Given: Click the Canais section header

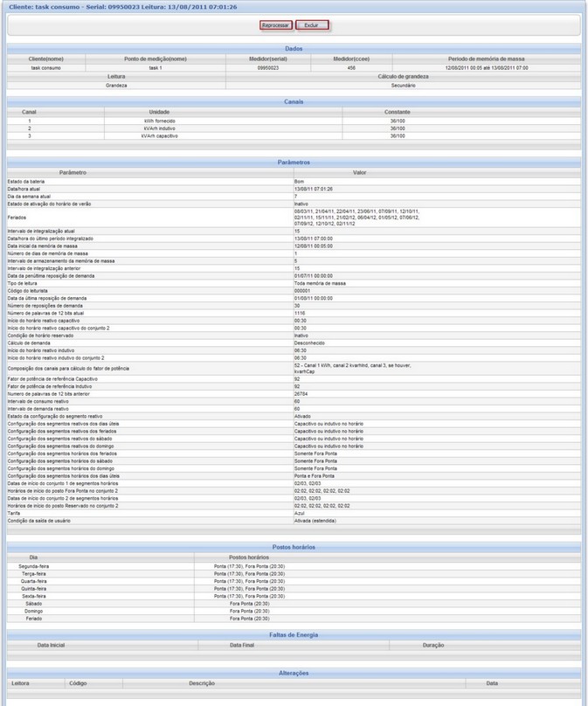Looking at the screenshot, I should [294, 102].
